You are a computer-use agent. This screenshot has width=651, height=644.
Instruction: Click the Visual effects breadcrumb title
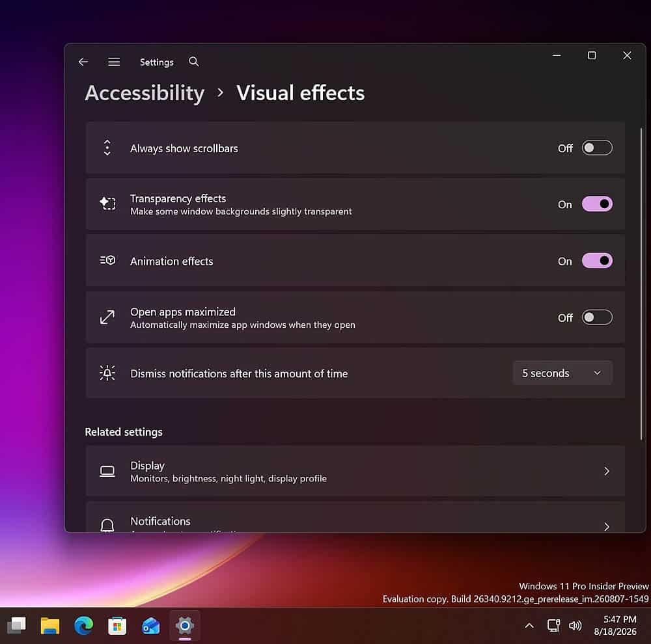301,93
